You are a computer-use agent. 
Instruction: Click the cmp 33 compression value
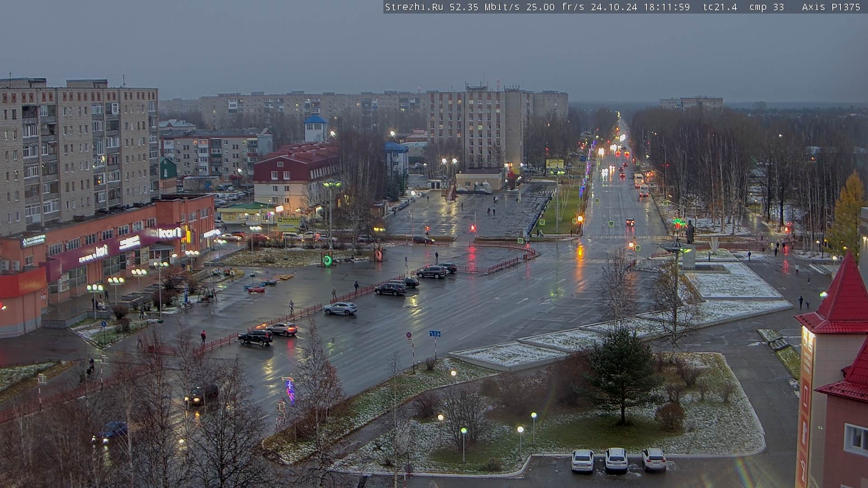[766, 7]
